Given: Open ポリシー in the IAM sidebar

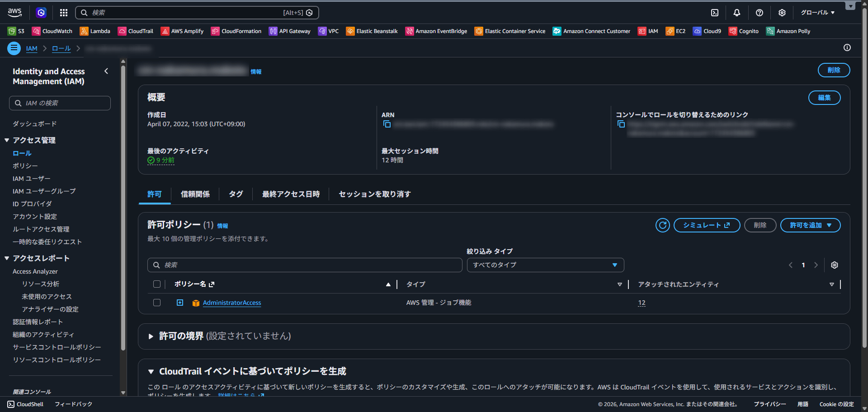Looking at the screenshot, I should 25,166.
